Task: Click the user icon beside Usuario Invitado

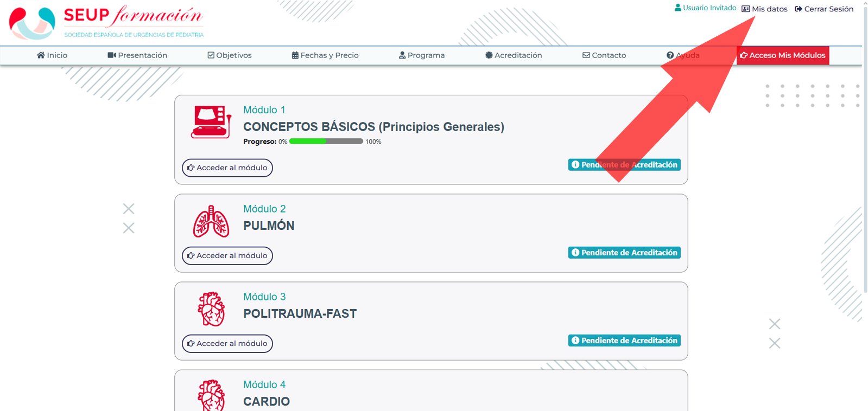Action: point(677,8)
